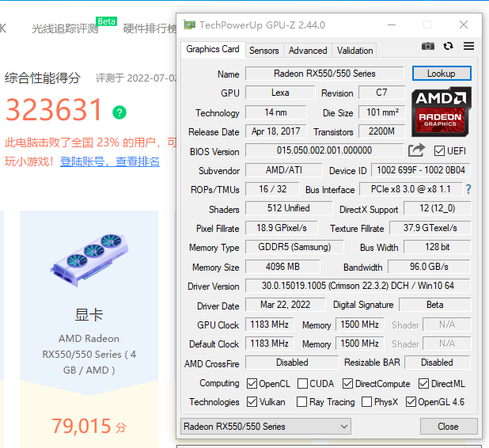The width and height of the screenshot is (489, 448).
Task: Click the GPU-Z title bar app icon
Action: click(189, 25)
